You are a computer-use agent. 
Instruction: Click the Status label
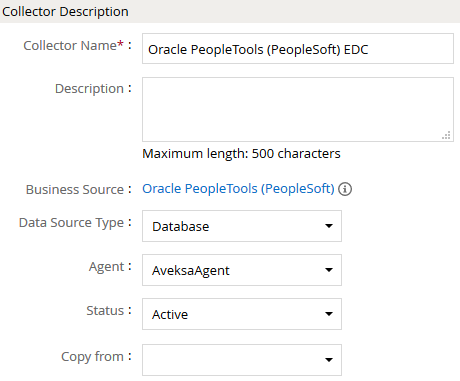[x=105, y=310]
